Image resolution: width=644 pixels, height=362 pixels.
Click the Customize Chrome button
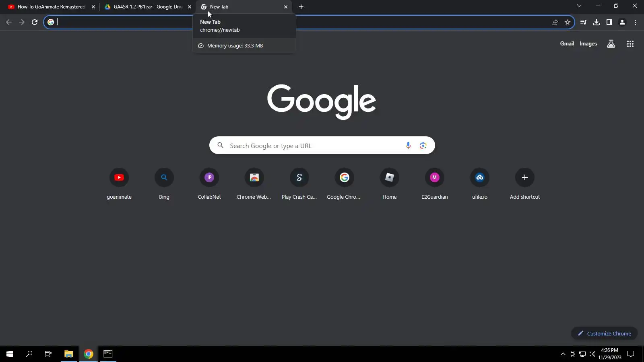click(604, 333)
